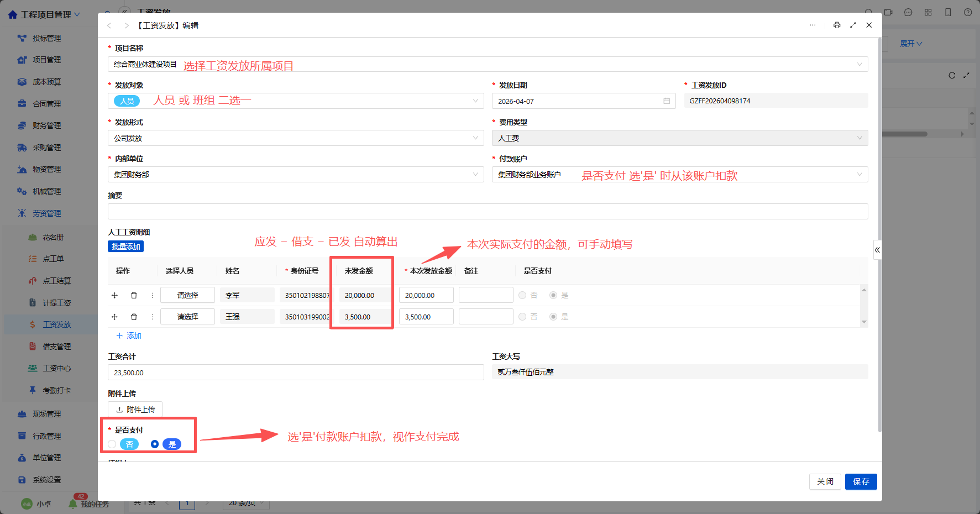This screenshot has width=980, height=514.
Task: Open the 费用类型 dropdown
Action: [680, 138]
